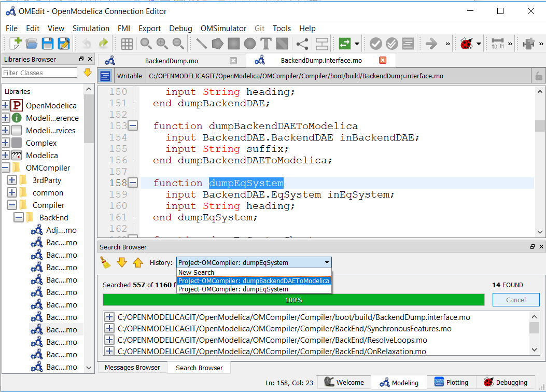Switch to the BackendDump.mo tab
Image resolution: width=546 pixels, height=392 pixels.
(171, 61)
